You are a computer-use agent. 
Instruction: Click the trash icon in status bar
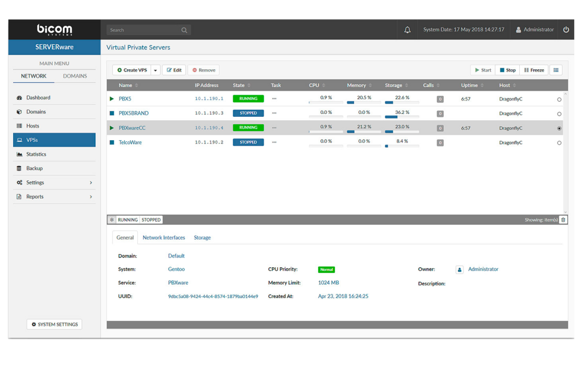point(563,220)
